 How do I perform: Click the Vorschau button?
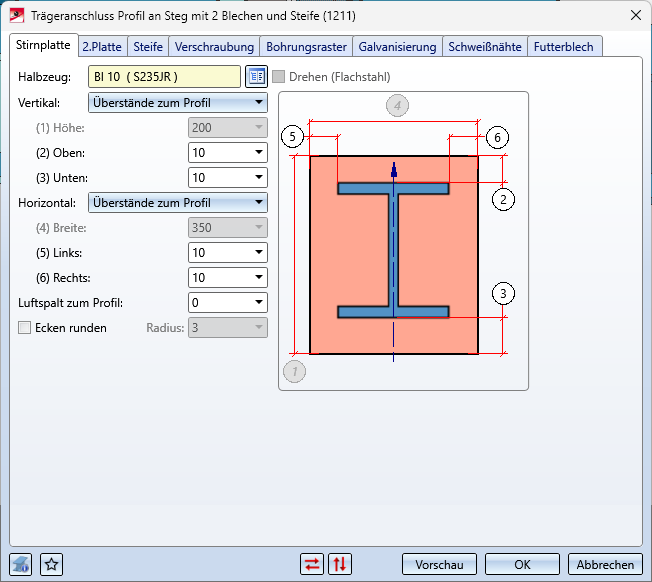click(439, 565)
